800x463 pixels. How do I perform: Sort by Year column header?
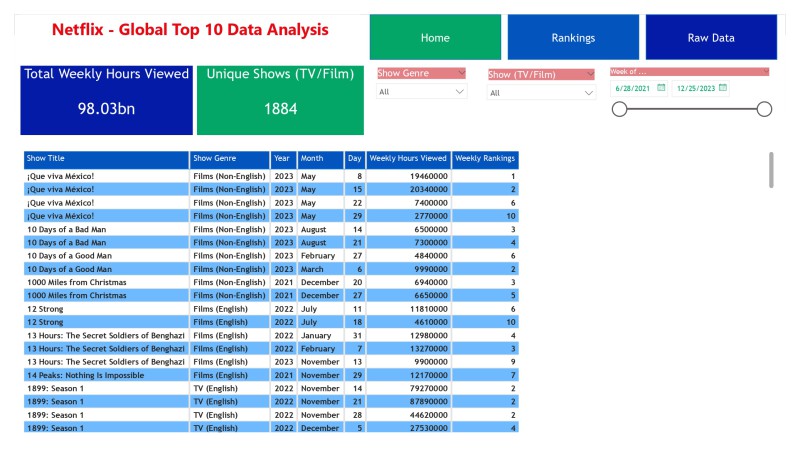[x=284, y=159]
